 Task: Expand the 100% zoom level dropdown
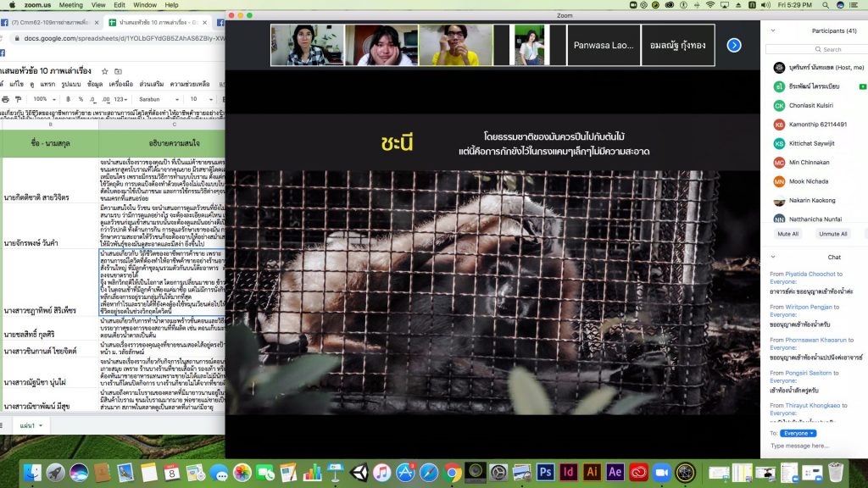45,99
